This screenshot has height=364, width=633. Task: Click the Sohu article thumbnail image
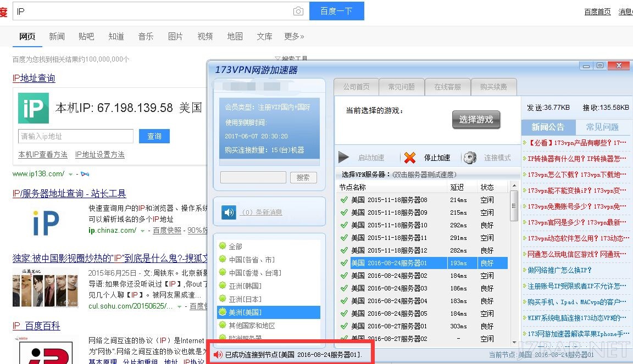[x=45, y=288]
